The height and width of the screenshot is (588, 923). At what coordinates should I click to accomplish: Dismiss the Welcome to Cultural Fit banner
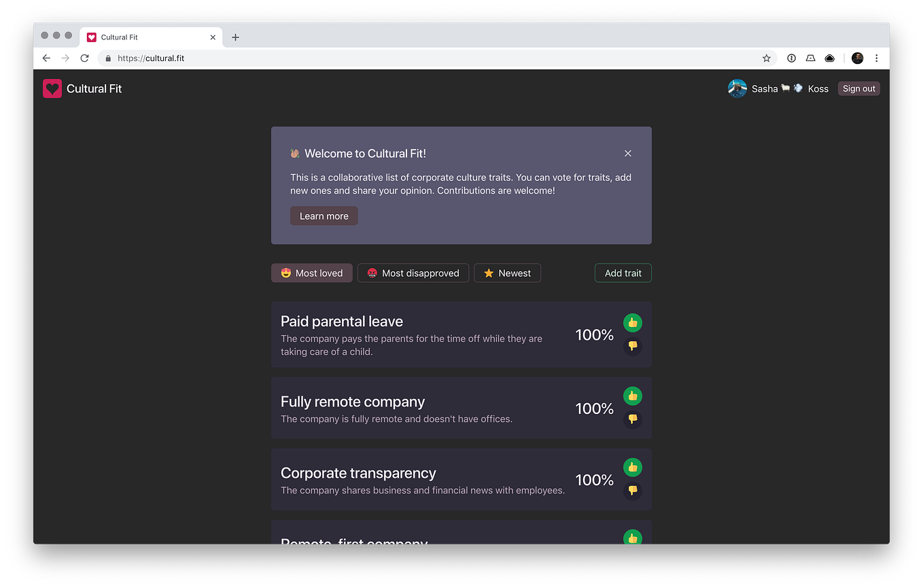click(x=627, y=153)
